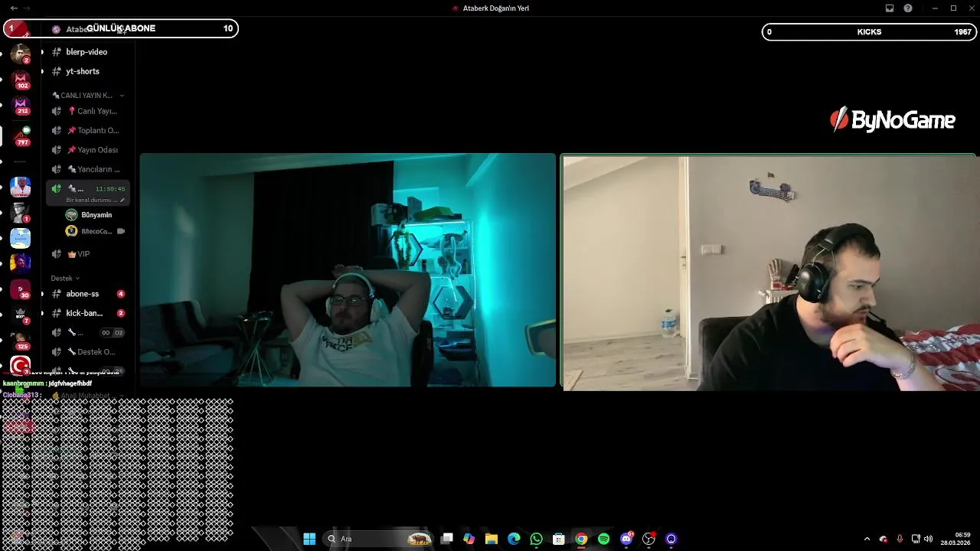The height and width of the screenshot is (551, 980).
Task: Click the abone-ss unread badge 4
Action: point(120,294)
